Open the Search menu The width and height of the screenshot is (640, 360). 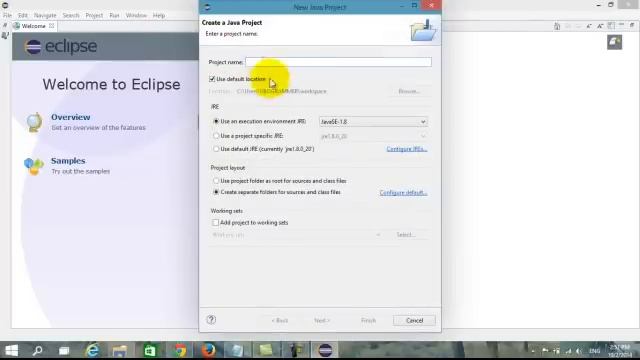(x=71, y=15)
